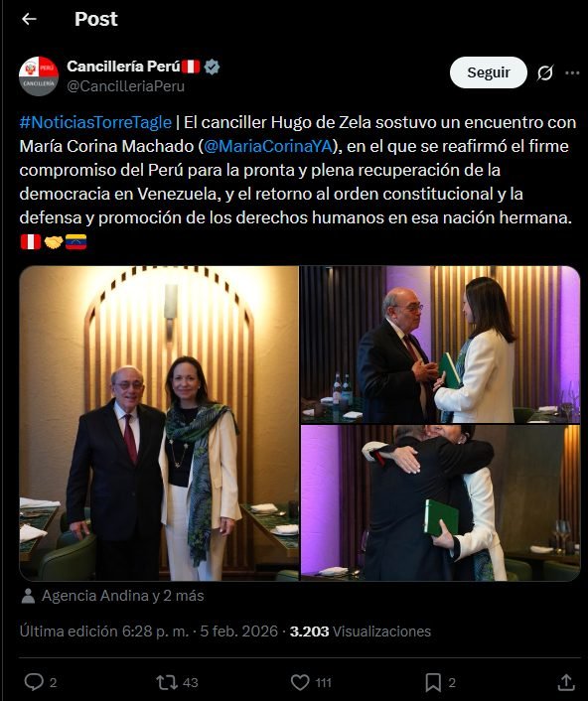Click the blue verified badge icon
Screen dimensions: 588x701
pos(212,67)
